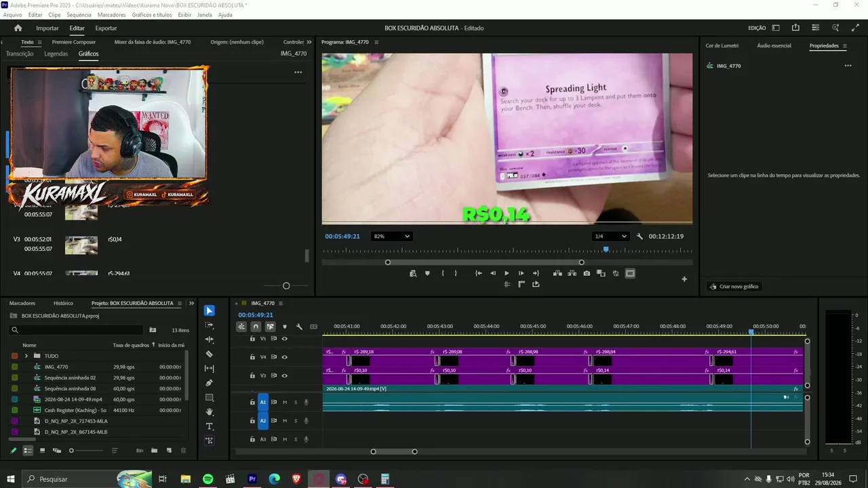The height and width of the screenshot is (488, 868).
Task: Open the IMG_4770 timeline panel menu
Action: 280,303
